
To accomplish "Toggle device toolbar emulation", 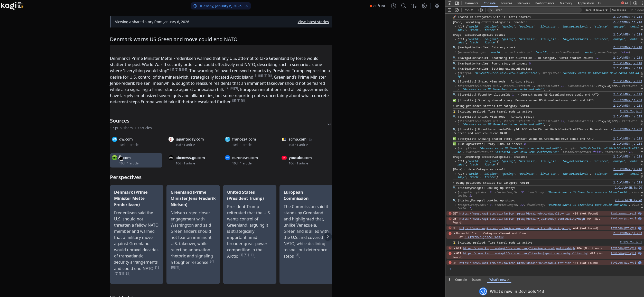I will [457, 3].
